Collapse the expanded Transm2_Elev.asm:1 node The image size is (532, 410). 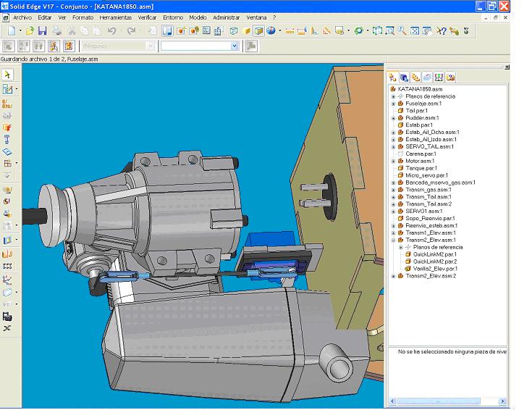coord(393,240)
